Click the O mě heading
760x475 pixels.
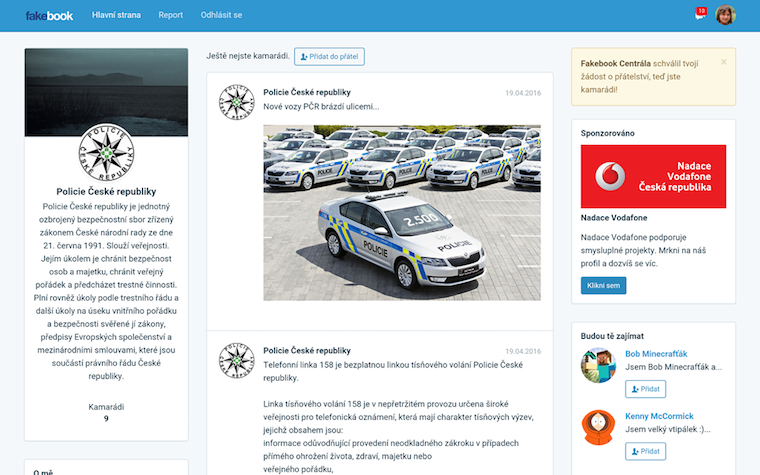[43, 472]
